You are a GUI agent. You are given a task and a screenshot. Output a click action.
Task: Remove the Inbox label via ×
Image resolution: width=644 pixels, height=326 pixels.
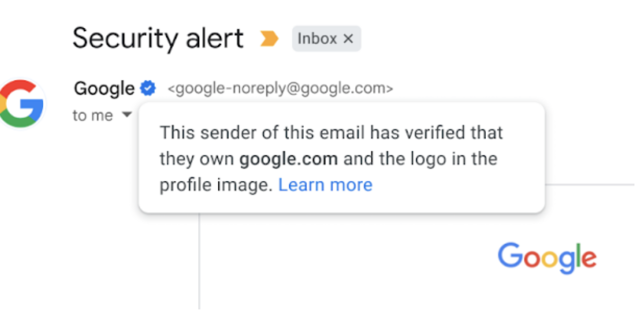click(x=348, y=39)
